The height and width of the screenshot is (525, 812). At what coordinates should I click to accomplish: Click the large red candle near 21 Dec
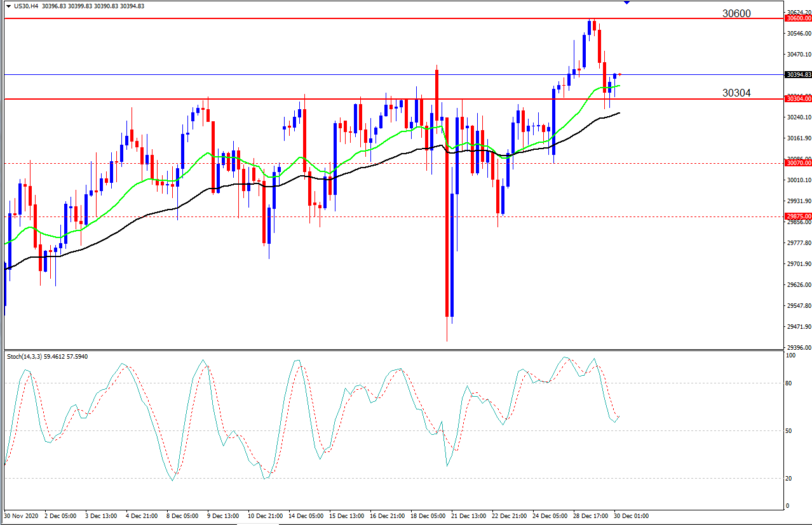click(x=447, y=216)
